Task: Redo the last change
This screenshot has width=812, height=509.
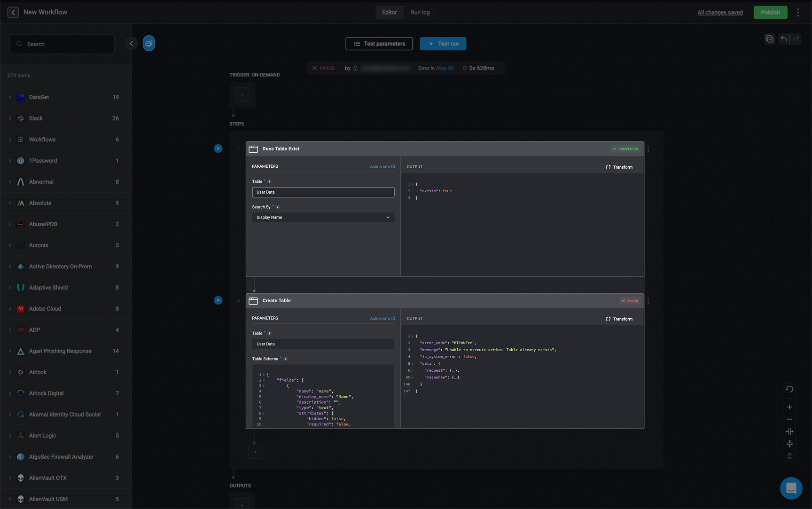Action: pyautogui.click(x=796, y=39)
